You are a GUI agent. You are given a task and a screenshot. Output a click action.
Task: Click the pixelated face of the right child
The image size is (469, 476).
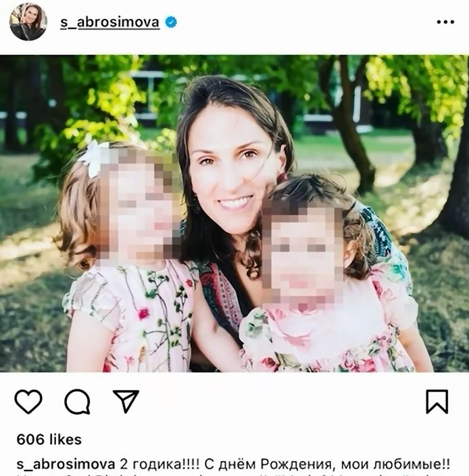coord(303,256)
